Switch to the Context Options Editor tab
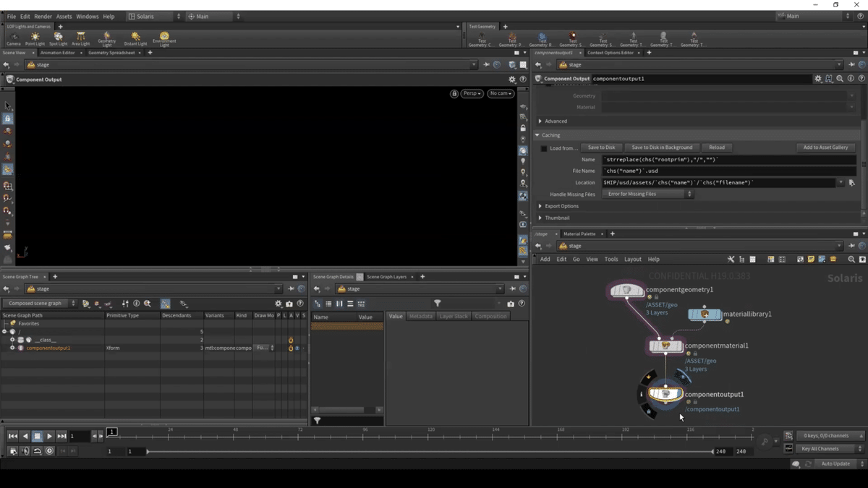The width and height of the screenshot is (868, 488). click(x=610, y=53)
